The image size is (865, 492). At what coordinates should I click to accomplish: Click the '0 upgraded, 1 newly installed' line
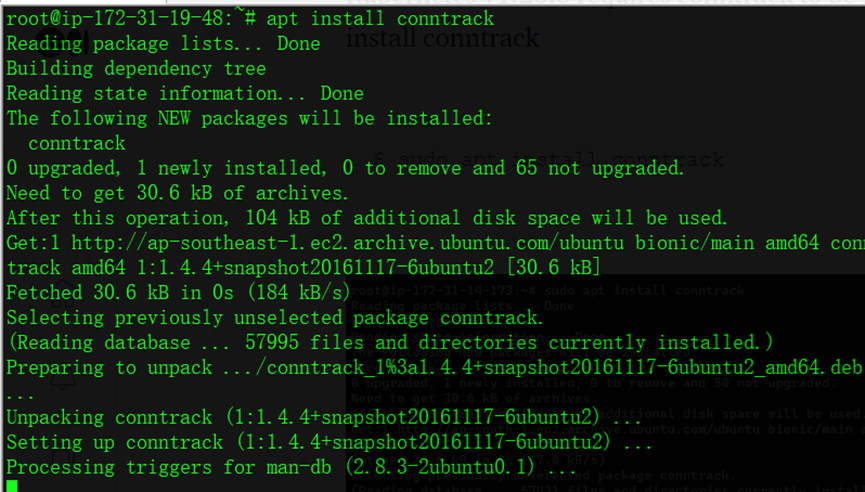pos(345,168)
